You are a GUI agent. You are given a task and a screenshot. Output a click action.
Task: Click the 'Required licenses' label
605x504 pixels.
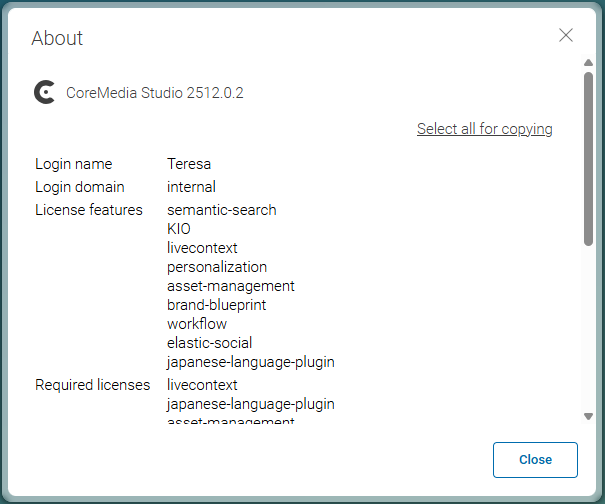click(92, 385)
